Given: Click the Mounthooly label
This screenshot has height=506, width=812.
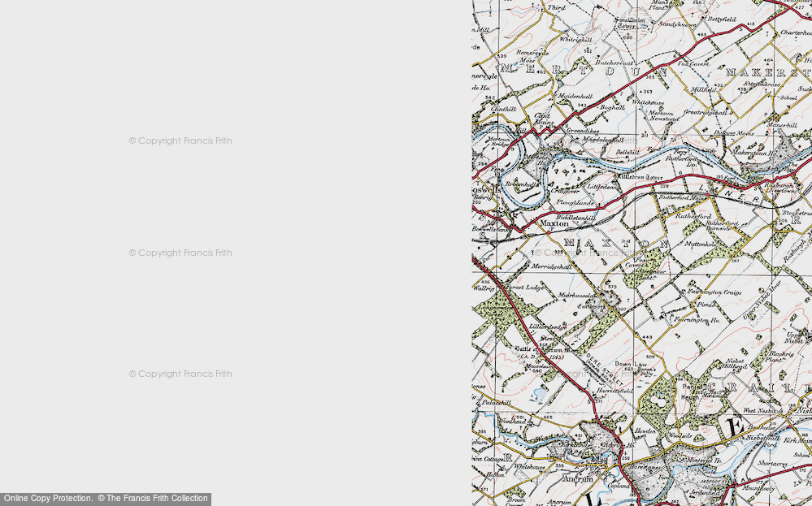Looking at the screenshot, I should point(758,487).
